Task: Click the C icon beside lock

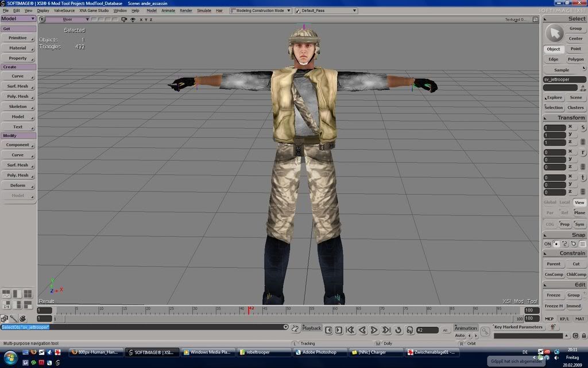Action: [575, 336]
